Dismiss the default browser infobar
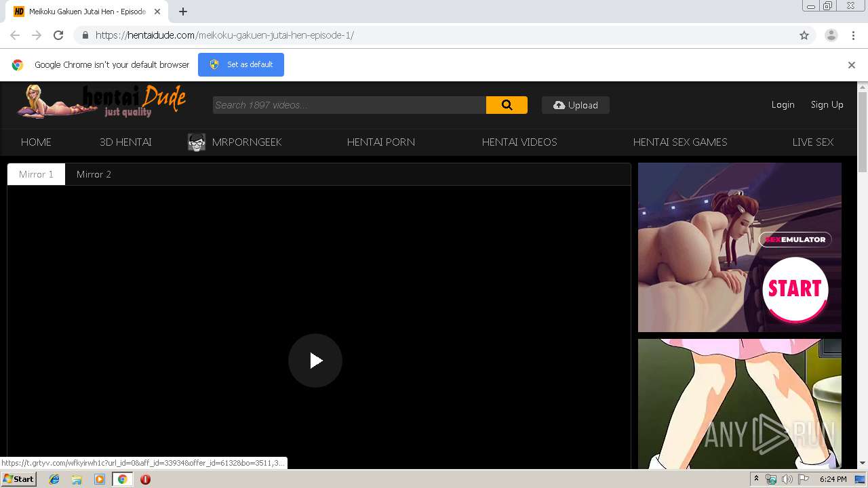This screenshot has width=868, height=488. (x=852, y=65)
